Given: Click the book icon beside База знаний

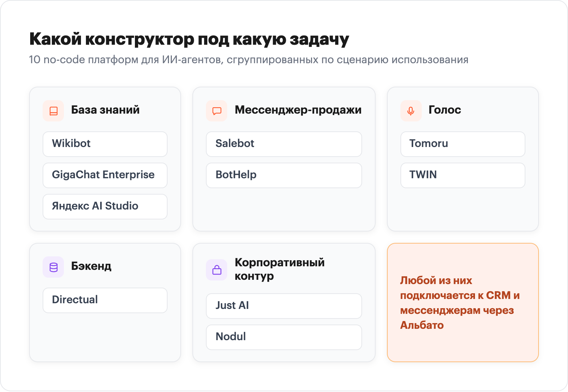Looking at the screenshot, I should (53, 111).
